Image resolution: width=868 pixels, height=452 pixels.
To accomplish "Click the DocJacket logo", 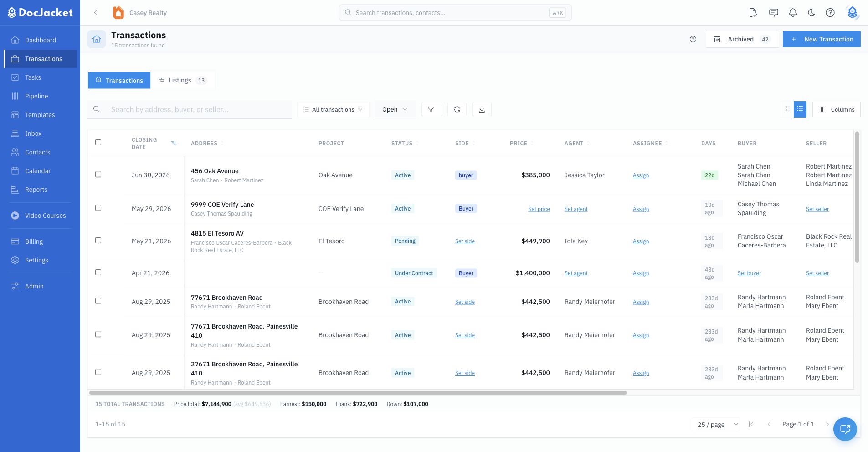I will tap(40, 13).
